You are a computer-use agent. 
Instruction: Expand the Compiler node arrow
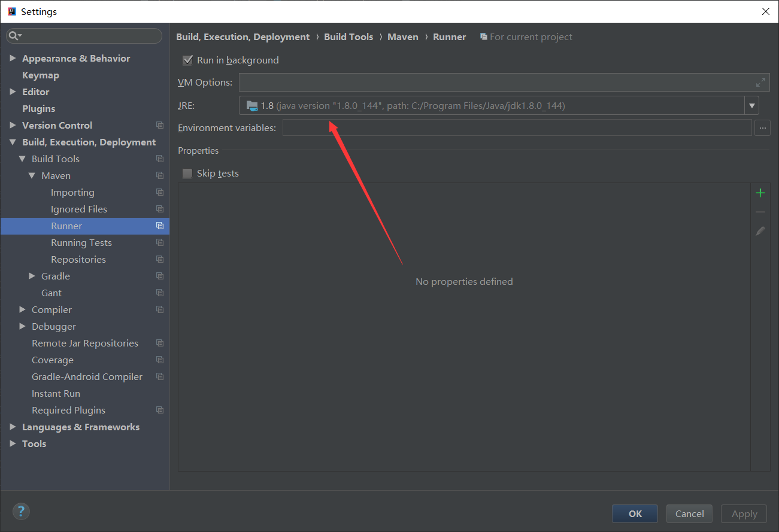click(22, 309)
